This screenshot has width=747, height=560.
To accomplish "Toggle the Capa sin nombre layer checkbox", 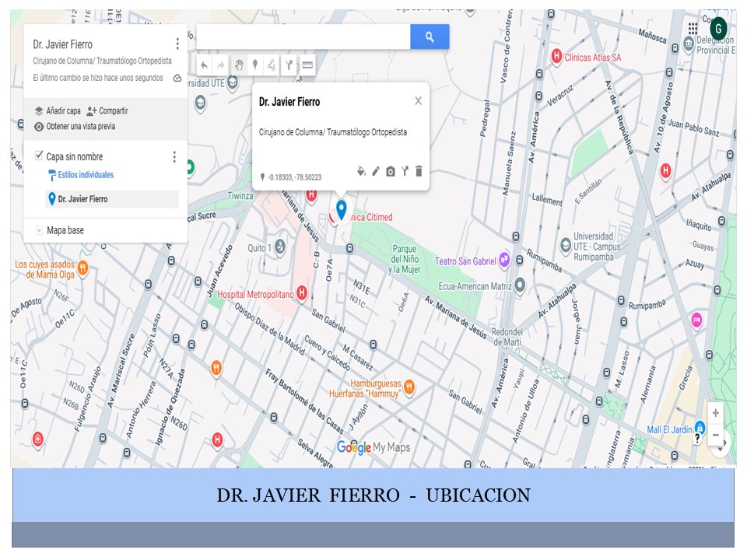I will pos(39,156).
